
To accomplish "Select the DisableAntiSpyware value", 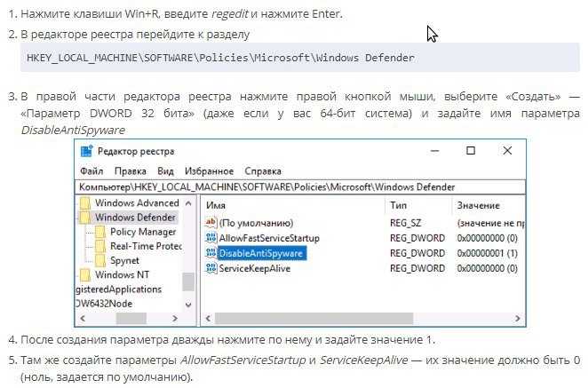I will point(261,253).
